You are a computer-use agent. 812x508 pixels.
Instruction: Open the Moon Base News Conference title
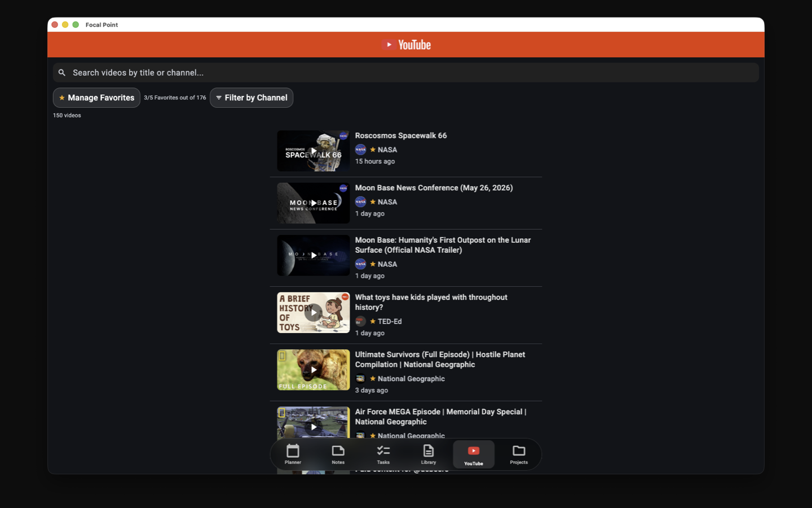(434, 187)
